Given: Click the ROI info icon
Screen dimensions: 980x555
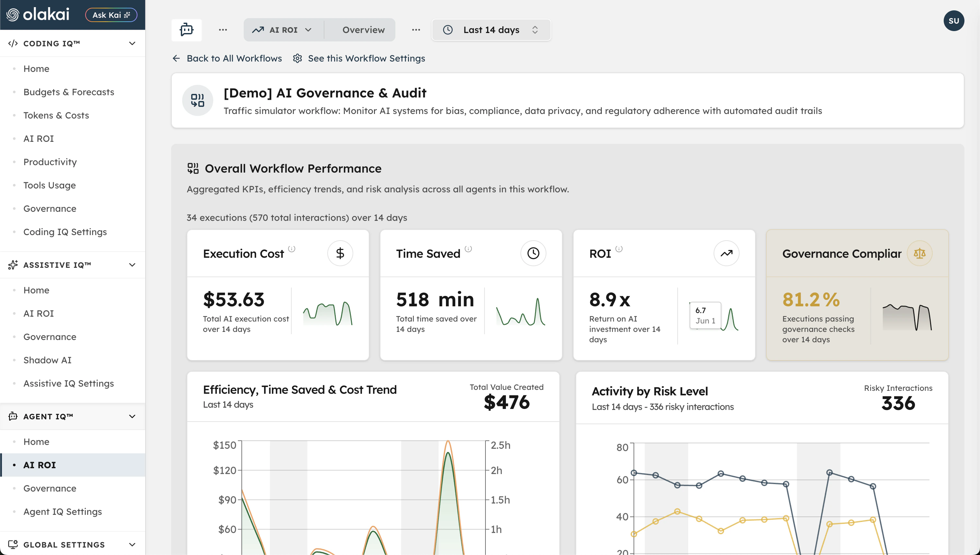Looking at the screenshot, I should (x=619, y=249).
